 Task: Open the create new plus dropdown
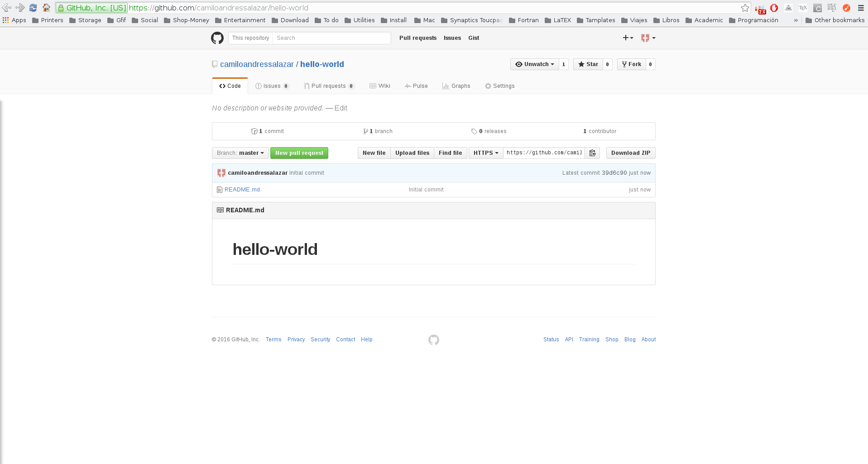pos(628,38)
